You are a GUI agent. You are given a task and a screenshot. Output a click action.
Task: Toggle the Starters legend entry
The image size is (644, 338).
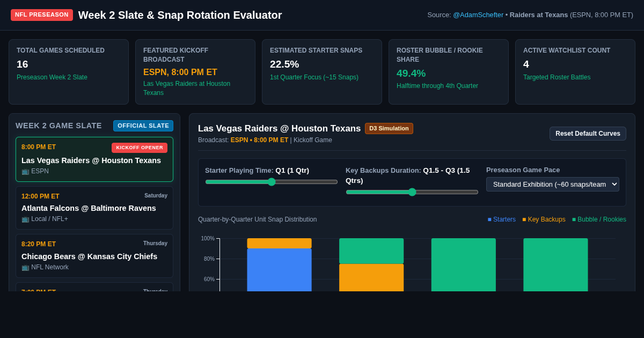point(501,219)
